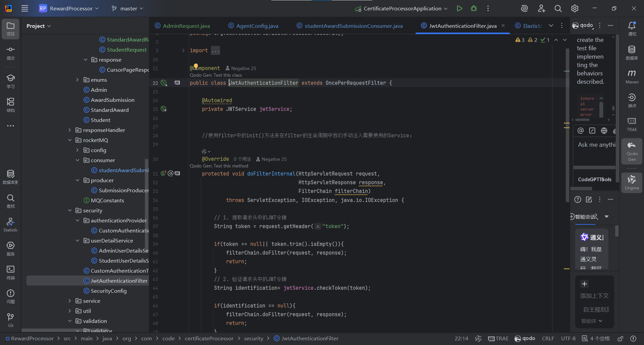The image size is (644, 345).
Task: Open CRLF line separator selector
Action: pyautogui.click(x=548, y=339)
